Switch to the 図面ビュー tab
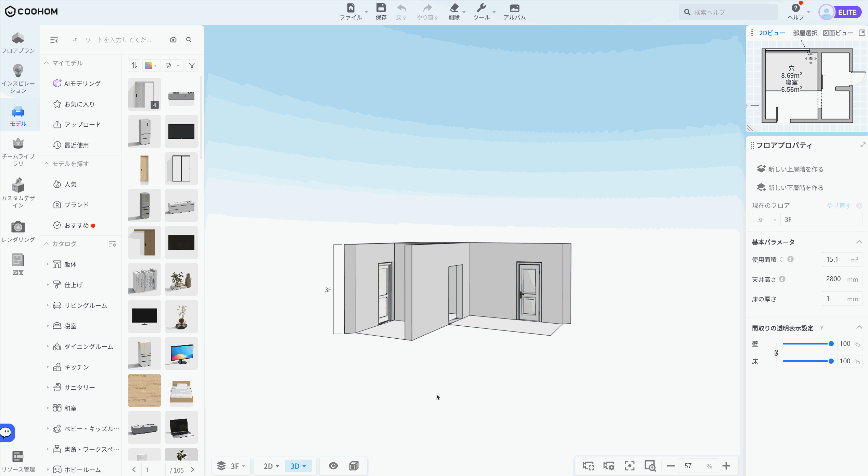This screenshot has height=476, width=868. [838, 33]
